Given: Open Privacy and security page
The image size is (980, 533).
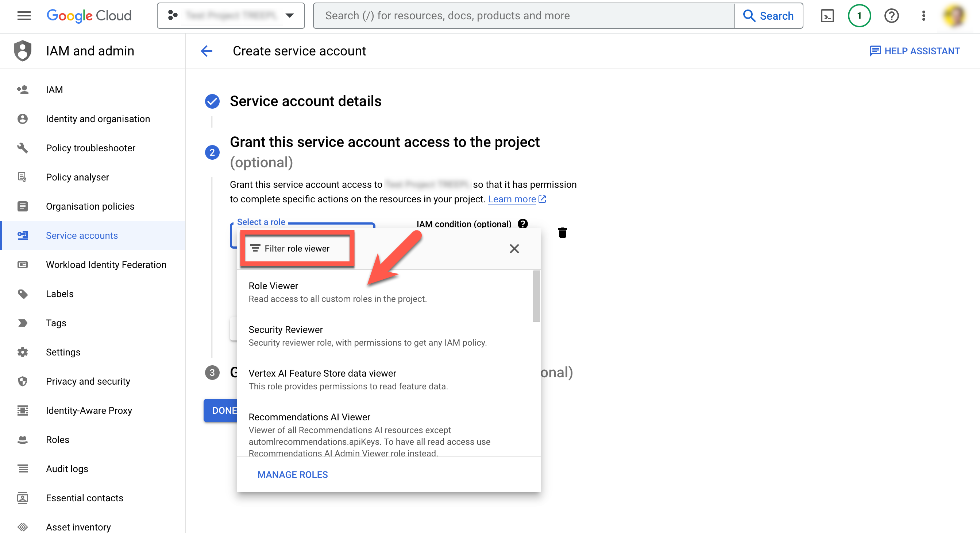Looking at the screenshot, I should [x=93, y=381].
